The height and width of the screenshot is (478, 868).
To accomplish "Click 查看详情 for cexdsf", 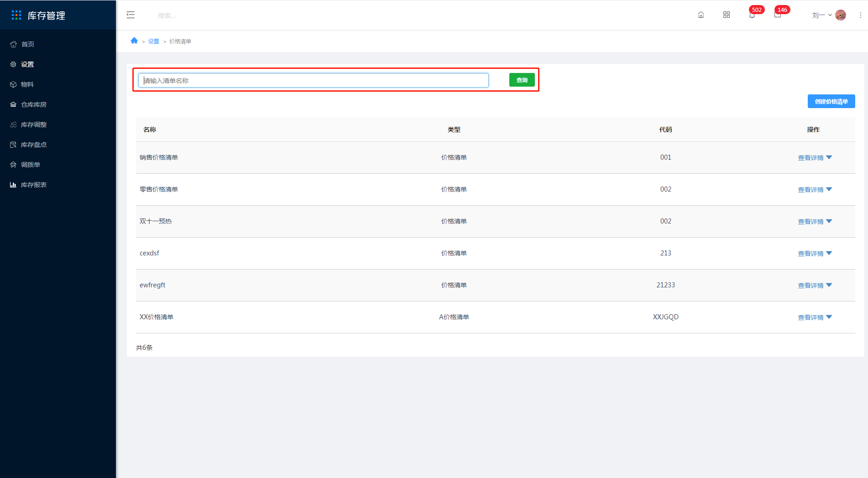I will pos(810,254).
